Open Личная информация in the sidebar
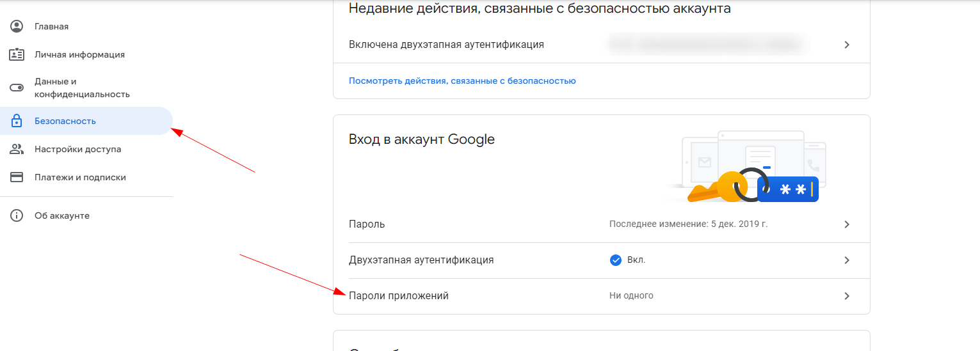This screenshot has width=980, height=351. [x=79, y=54]
